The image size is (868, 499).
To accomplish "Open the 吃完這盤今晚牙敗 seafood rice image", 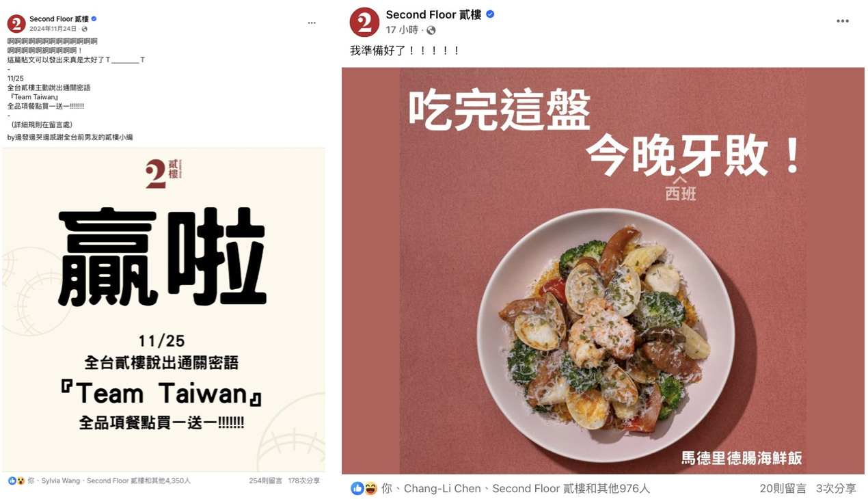I will coord(603,271).
